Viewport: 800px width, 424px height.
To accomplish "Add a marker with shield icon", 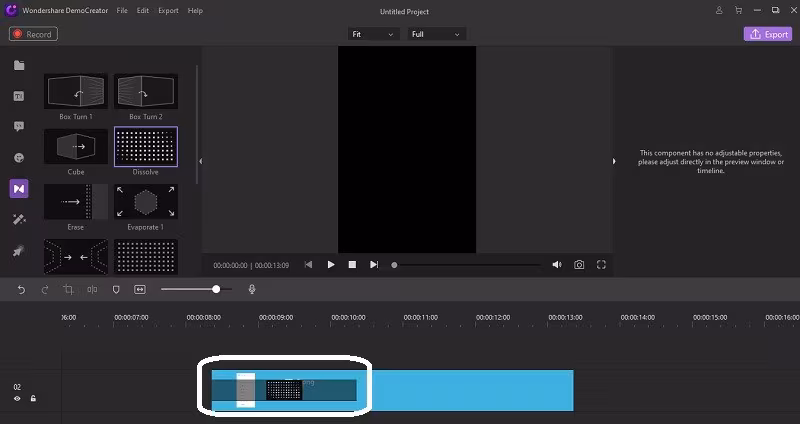I will tap(116, 290).
